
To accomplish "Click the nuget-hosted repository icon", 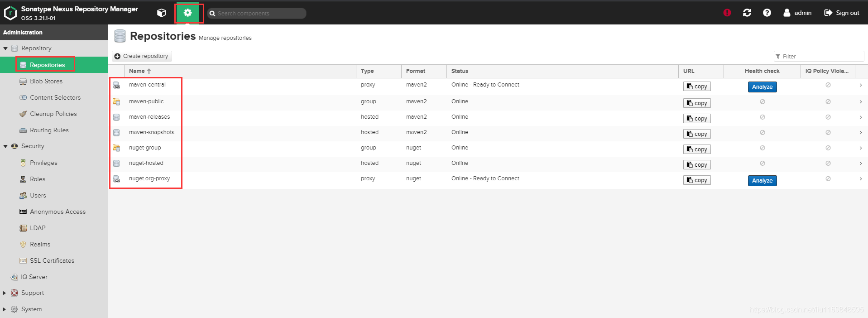I will click(x=116, y=163).
